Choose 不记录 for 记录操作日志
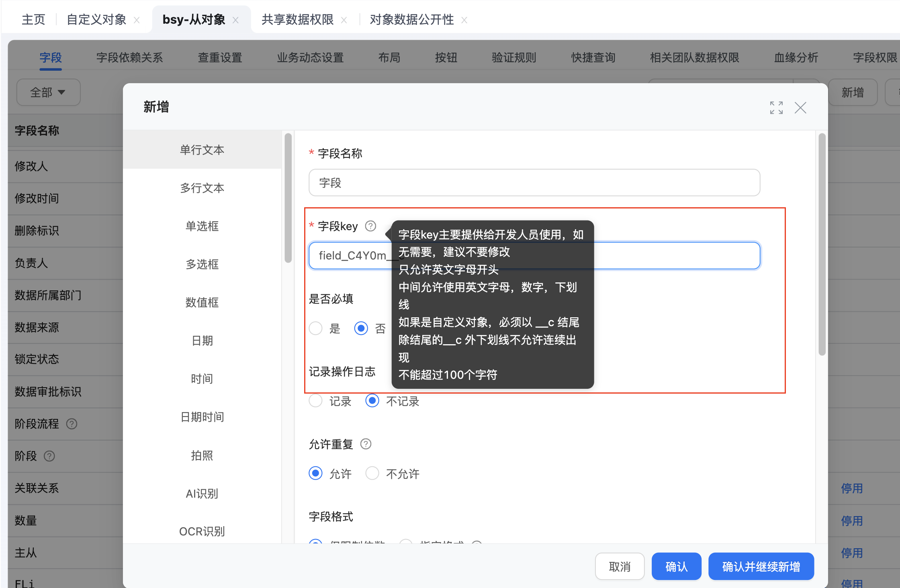900x588 pixels. pyautogui.click(x=372, y=401)
